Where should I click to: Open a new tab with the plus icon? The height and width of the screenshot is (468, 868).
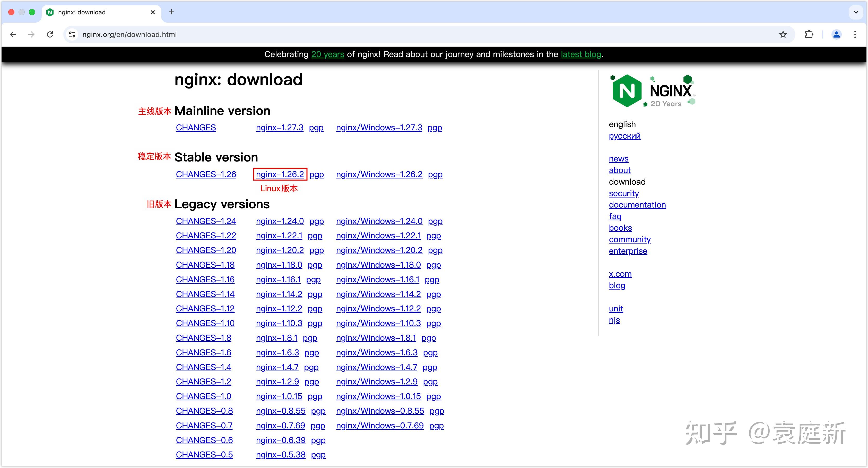click(x=171, y=12)
